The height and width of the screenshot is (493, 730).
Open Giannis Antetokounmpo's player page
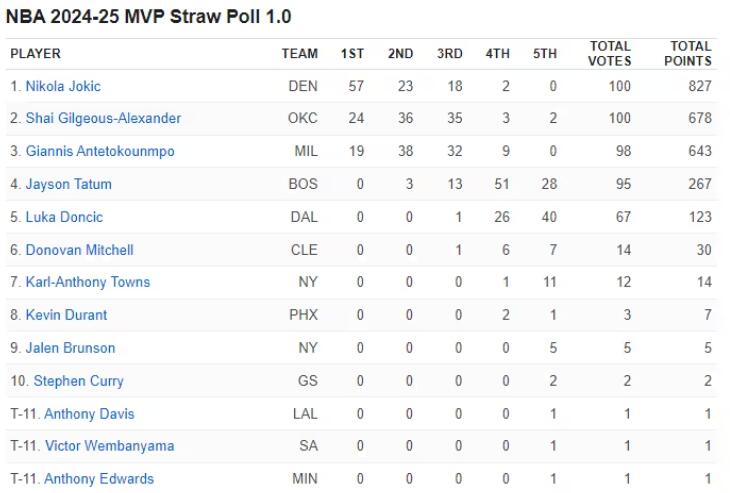(100, 151)
